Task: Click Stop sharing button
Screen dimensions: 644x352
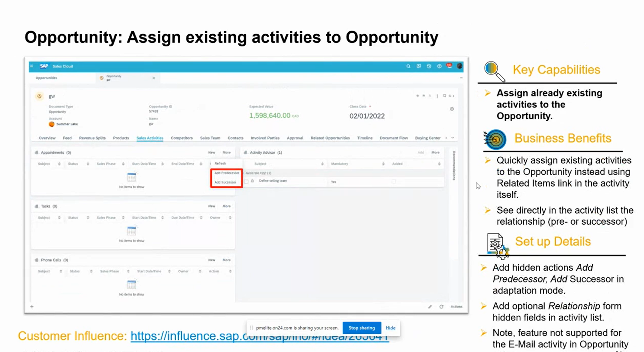Action: pos(362,328)
